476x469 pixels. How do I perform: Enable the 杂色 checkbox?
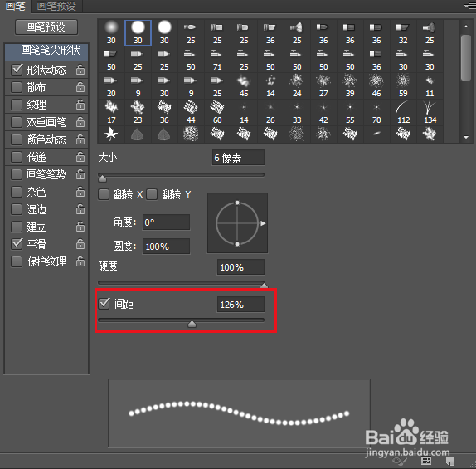coord(17,192)
